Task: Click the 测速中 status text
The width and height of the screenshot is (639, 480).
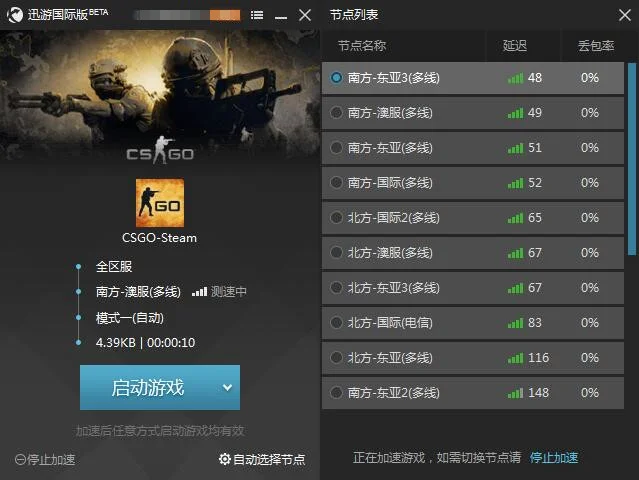Action: pyautogui.click(x=229, y=291)
